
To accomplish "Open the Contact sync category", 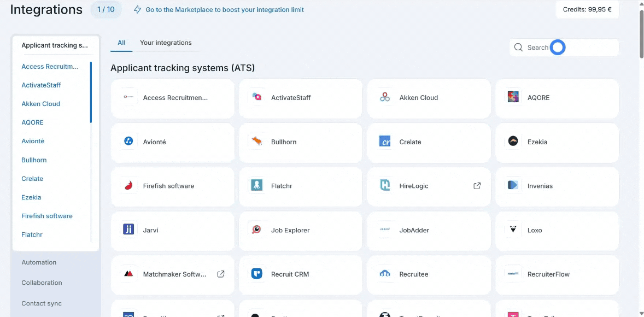I will click(x=42, y=303).
